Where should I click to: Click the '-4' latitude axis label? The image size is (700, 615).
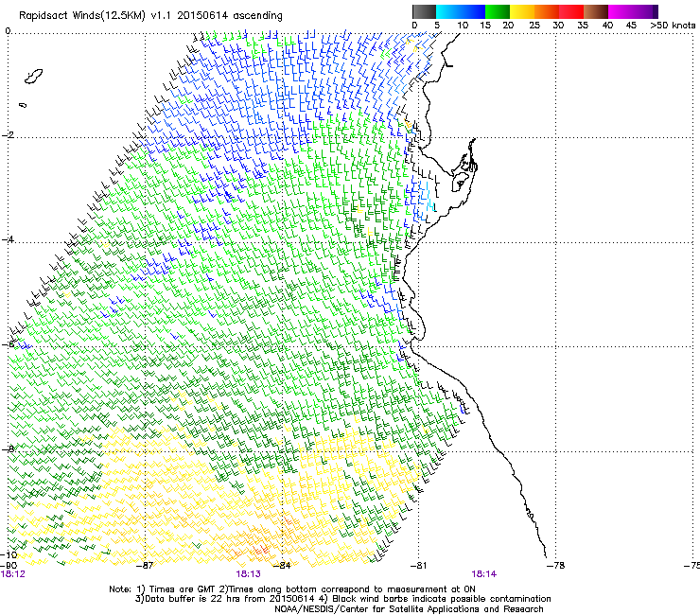coord(8,239)
